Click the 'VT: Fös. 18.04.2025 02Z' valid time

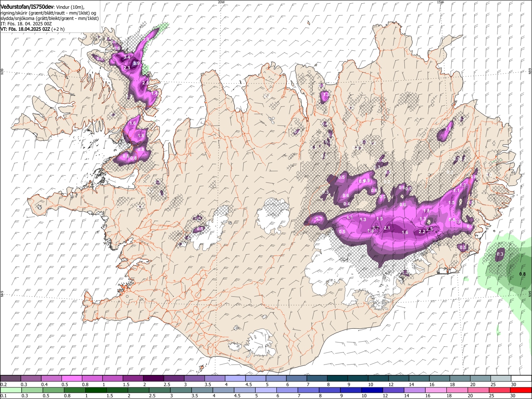[x=25, y=29]
